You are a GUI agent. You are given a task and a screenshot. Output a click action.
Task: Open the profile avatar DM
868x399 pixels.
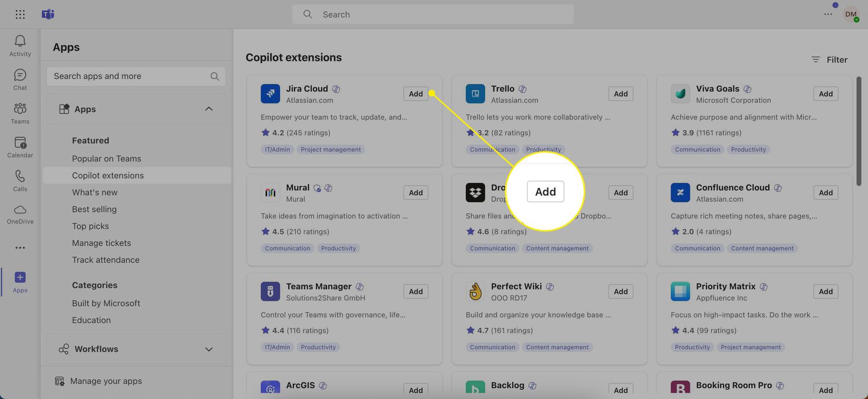(x=850, y=14)
